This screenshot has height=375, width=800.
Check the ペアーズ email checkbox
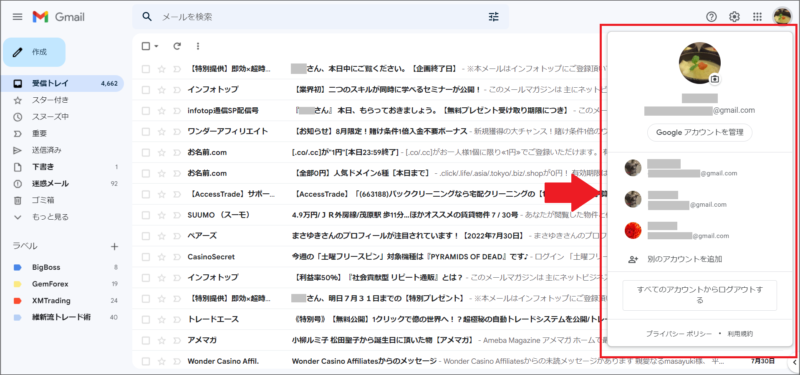pos(146,236)
